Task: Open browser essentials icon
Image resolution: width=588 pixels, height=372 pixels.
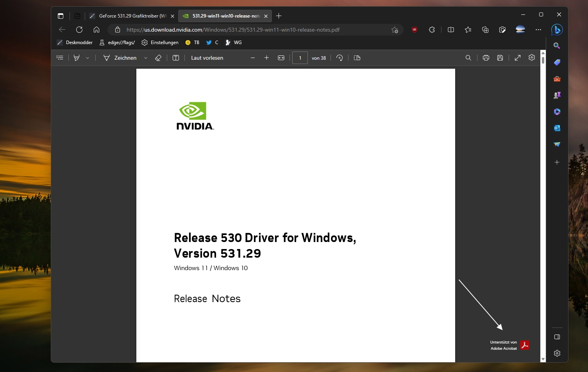Action: (x=502, y=30)
